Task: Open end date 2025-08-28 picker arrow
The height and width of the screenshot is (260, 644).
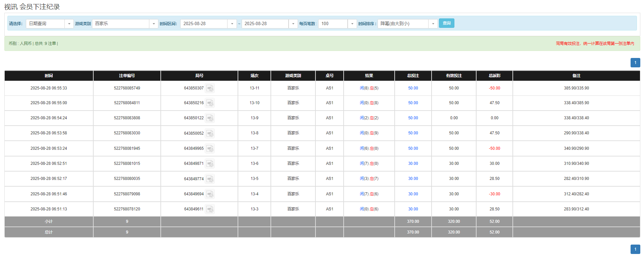Action: [x=293, y=24]
